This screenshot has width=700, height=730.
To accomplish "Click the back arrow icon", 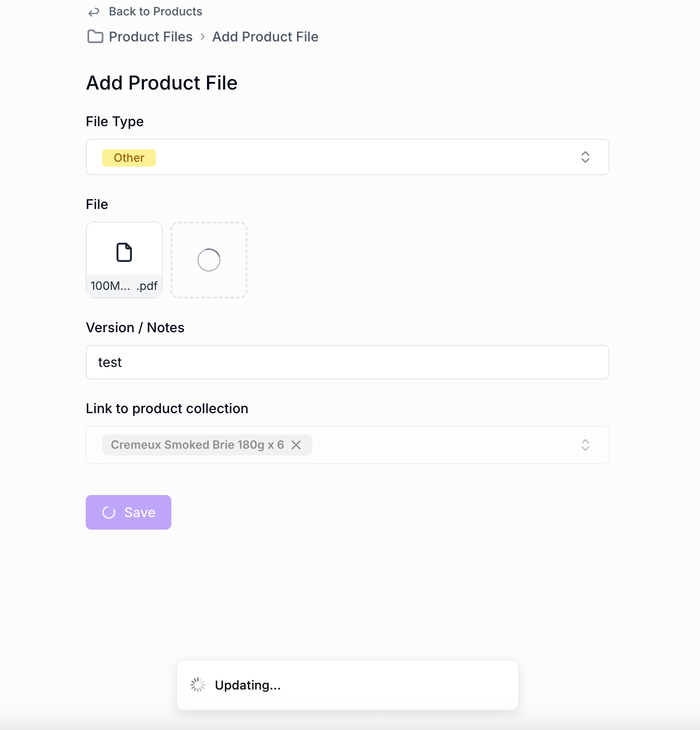I will 94,12.
